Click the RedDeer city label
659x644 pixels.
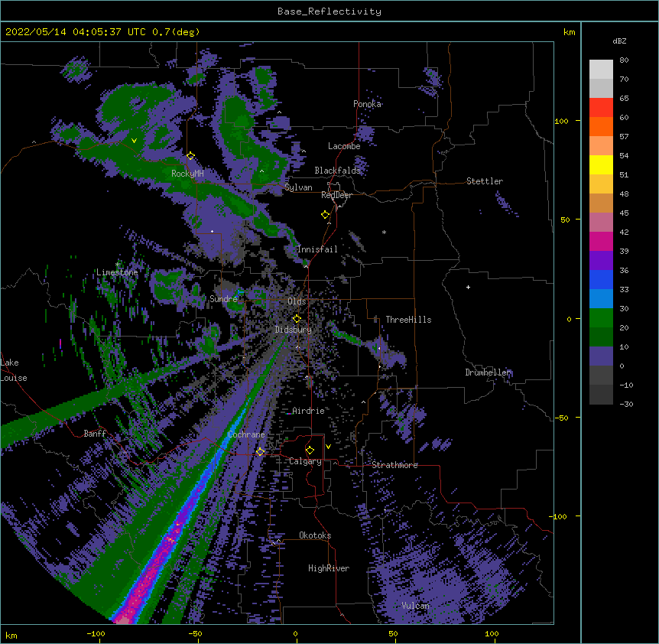point(336,195)
